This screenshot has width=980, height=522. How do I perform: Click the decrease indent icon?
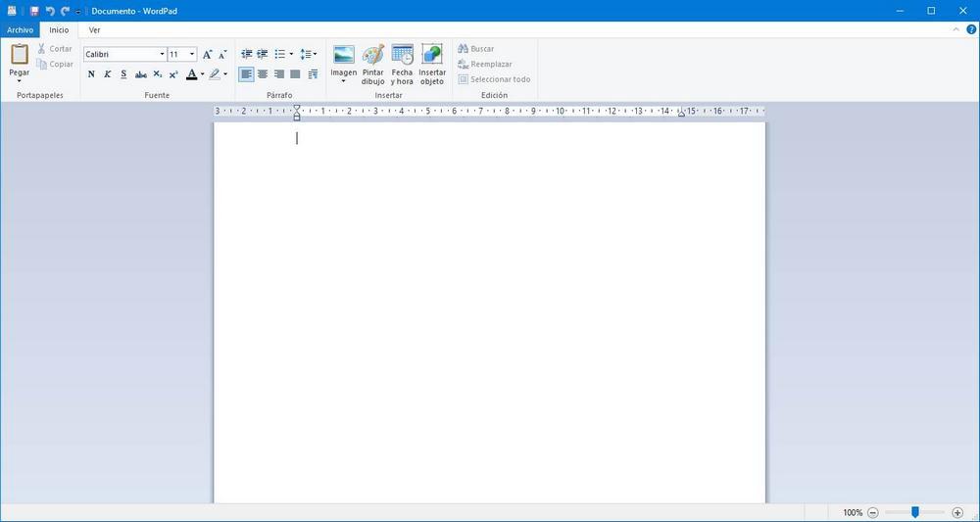coord(247,54)
